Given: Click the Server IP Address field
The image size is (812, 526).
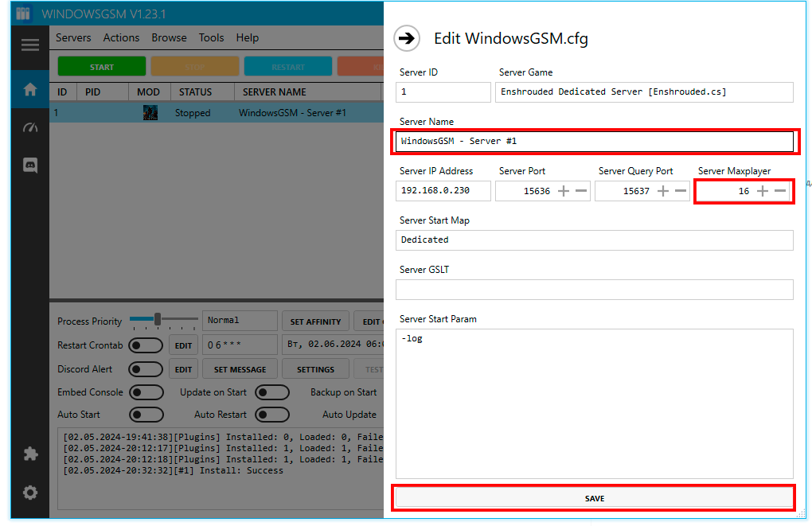Looking at the screenshot, I should tap(443, 190).
